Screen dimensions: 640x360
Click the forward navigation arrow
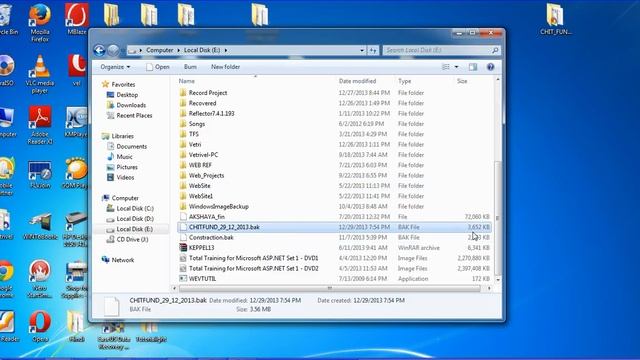[x=113, y=50]
